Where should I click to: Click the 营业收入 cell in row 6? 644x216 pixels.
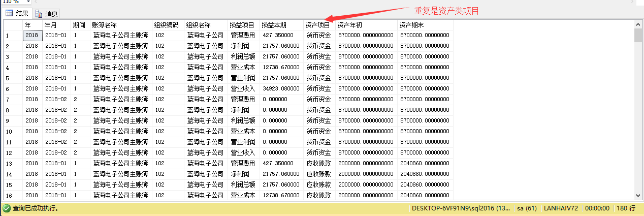pos(244,88)
